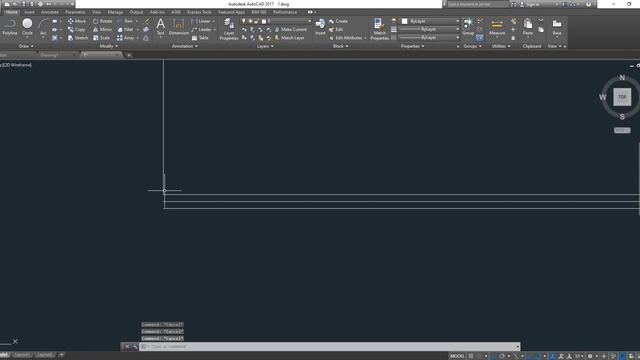This screenshot has width=640, height=360.
Task: Click the Fillet tool
Action: pos(125,29)
